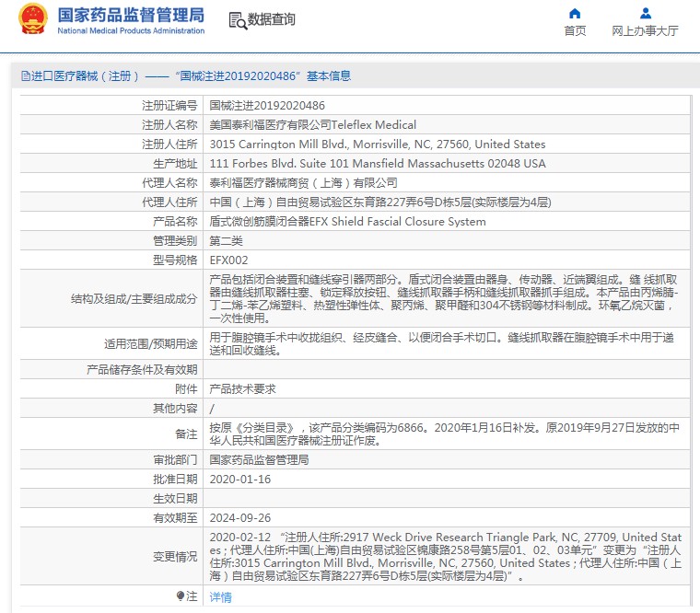Select approving department 国家药品监督管理局 value

pyautogui.click(x=259, y=460)
